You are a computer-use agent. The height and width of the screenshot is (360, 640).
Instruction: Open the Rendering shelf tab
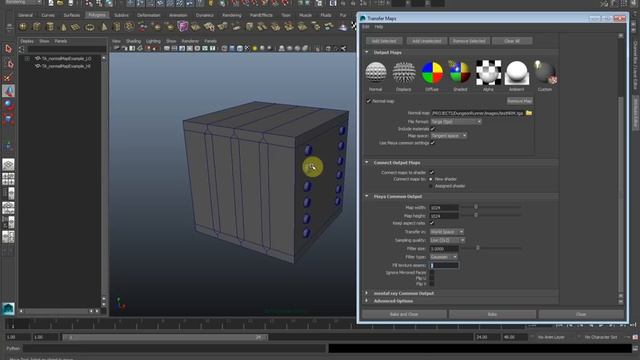coord(231,15)
